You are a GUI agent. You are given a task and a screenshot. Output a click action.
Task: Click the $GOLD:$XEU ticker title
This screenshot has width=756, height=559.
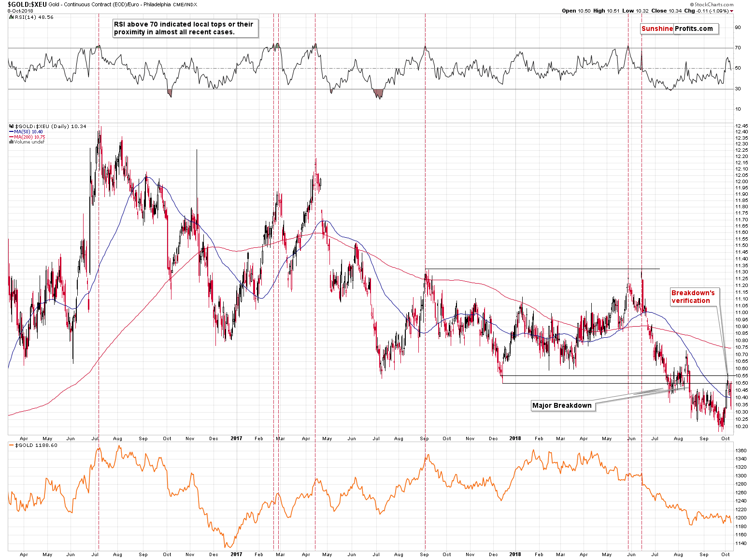point(27,4)
